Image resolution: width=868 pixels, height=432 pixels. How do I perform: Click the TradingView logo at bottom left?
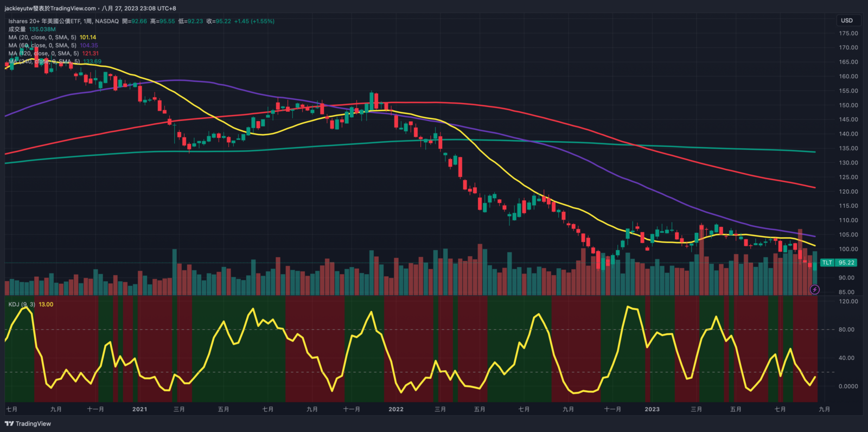coord(28,424)
